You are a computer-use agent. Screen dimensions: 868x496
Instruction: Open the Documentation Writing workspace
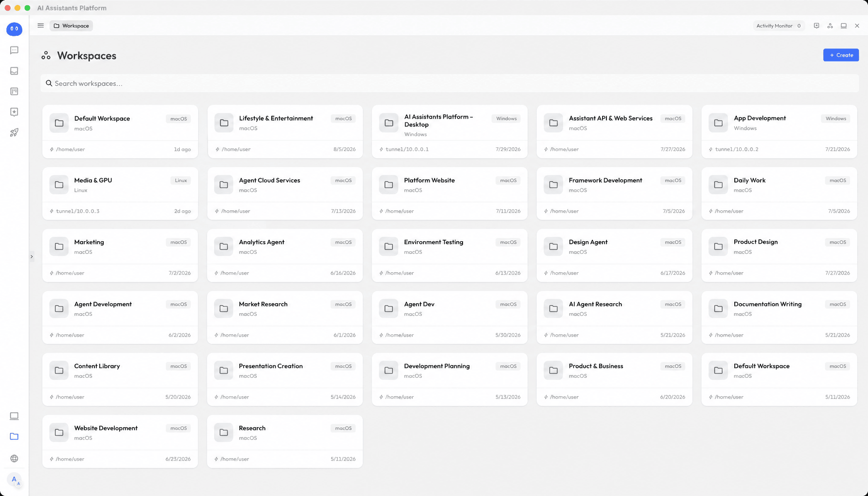pos(779,318)
